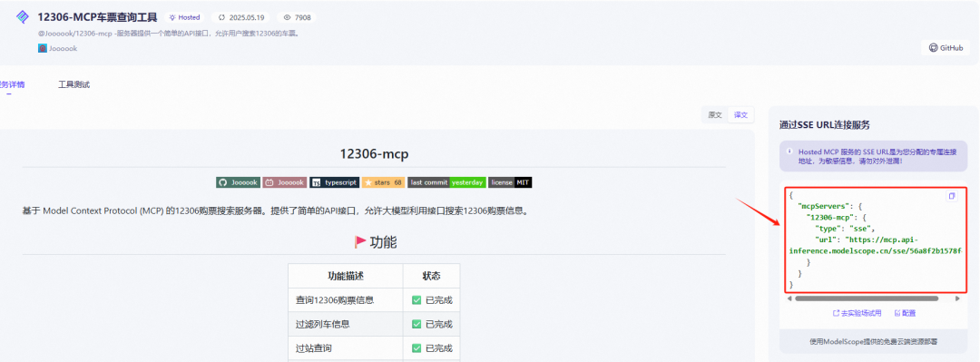980x362 pixels.
Task: Click the 过站查询 table cell
Action: tap(345, 348)
